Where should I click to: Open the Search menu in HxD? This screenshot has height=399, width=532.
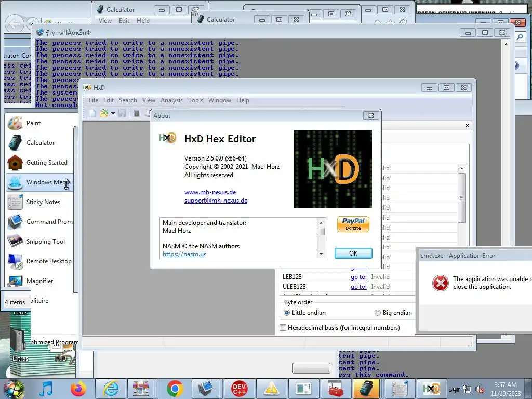[x=128, y=100]
